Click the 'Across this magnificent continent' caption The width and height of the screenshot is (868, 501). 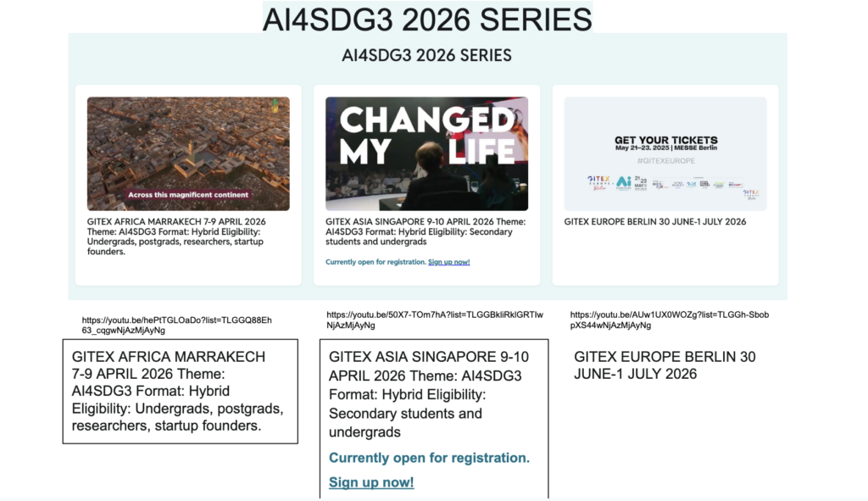187,194
